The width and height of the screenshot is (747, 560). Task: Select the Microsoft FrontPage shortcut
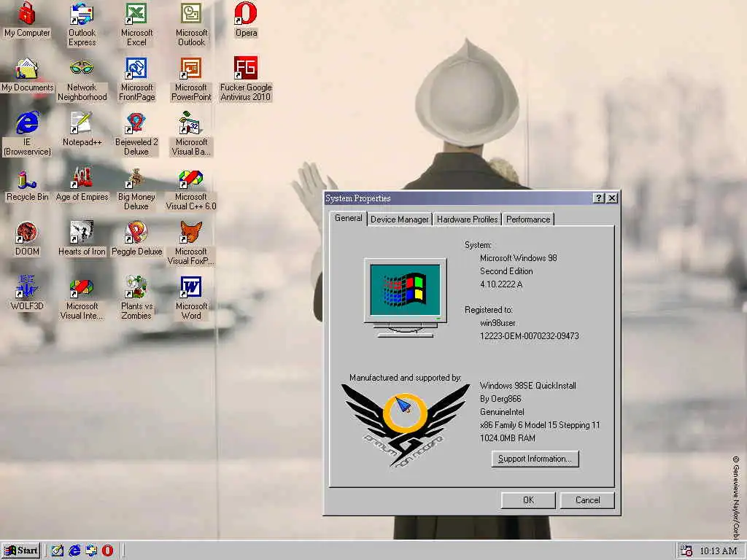point(136,79)
